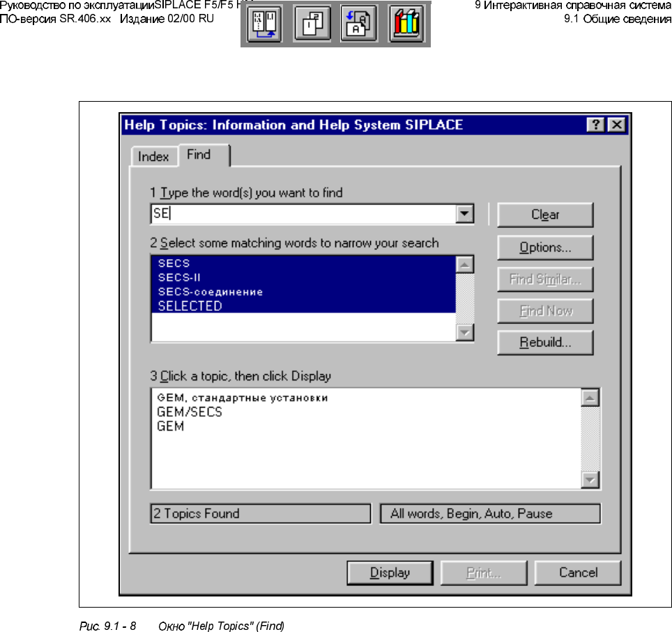Click the overlapping pages toolbar icon
Screen dimensions: 672x632
pyautogui.click(x=312, y=24)
